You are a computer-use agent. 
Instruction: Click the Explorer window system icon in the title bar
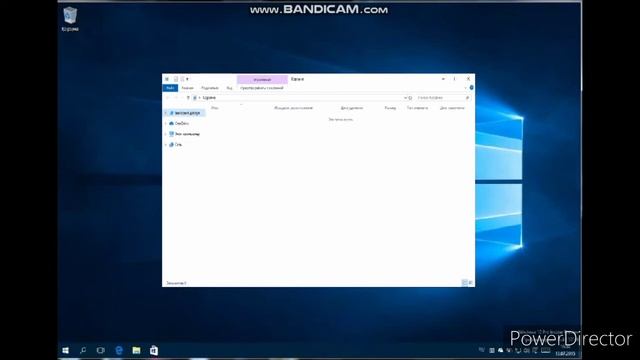click(167, 79)
